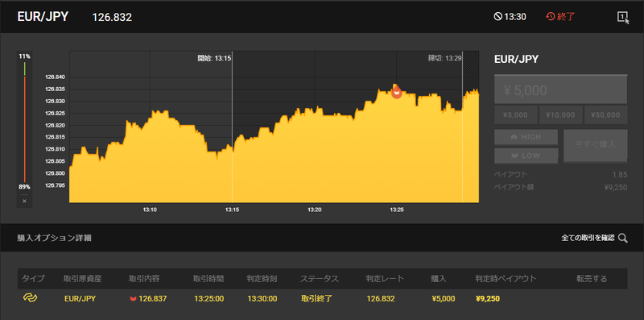Click the sentiment gauge bar showing 11% and 89%
Viewport: 644px width, 320px height.
point(24,122)
